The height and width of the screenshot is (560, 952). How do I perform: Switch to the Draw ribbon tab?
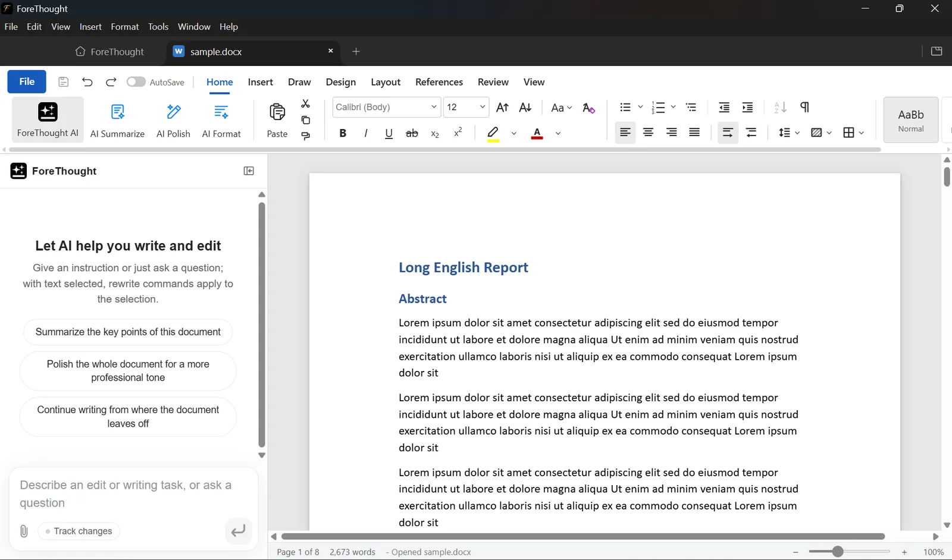(299, 82)
